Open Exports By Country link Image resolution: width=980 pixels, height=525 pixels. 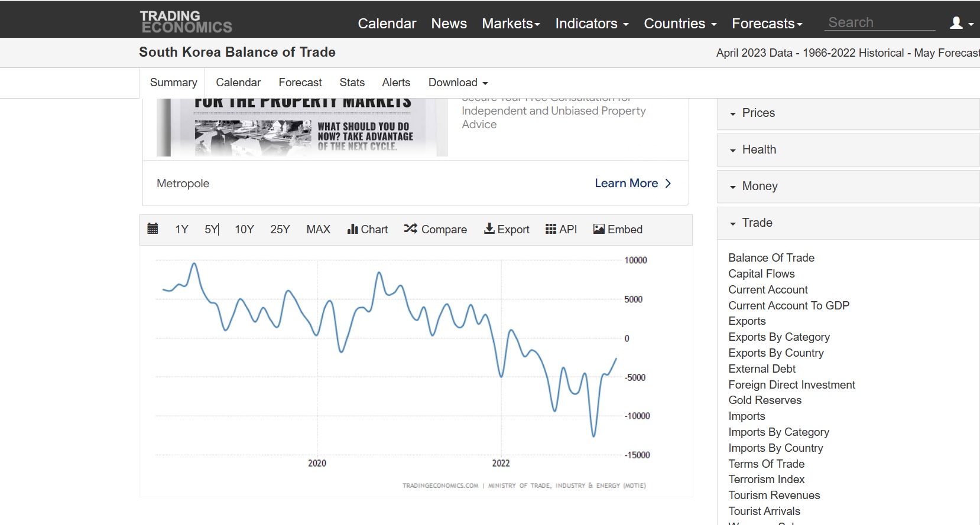coord(776,353)
